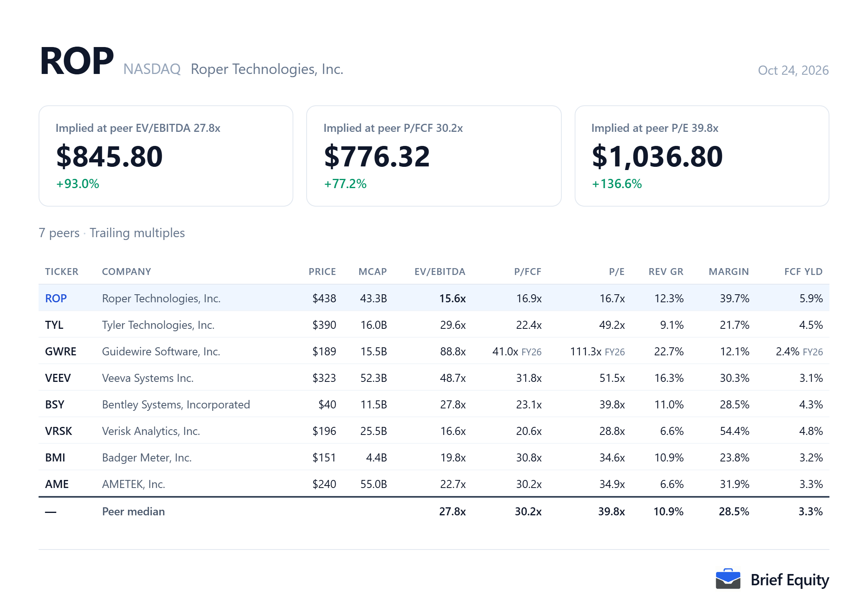Open the implied P/FCF $776.32 card
This screenshot has width=868, height=611.
pyautogui.click(x=434, y=156)
